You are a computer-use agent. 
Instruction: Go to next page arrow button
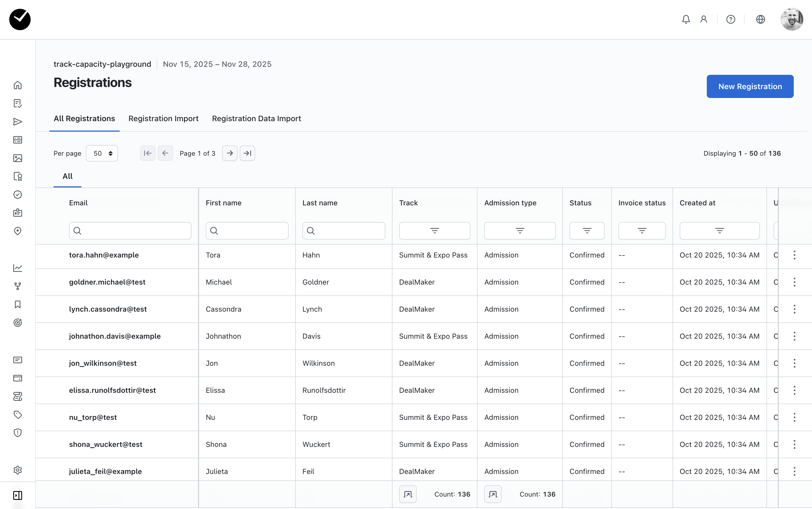(x=230, y=153)
